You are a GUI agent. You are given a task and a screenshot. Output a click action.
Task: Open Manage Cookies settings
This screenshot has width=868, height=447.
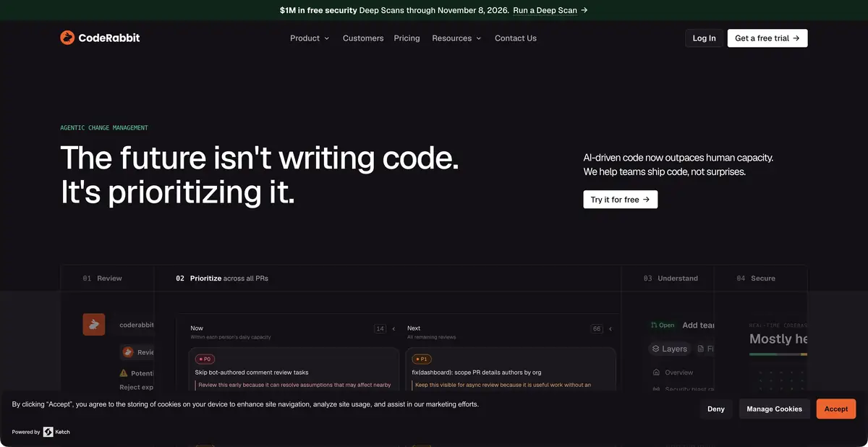(x=775, y=409)
